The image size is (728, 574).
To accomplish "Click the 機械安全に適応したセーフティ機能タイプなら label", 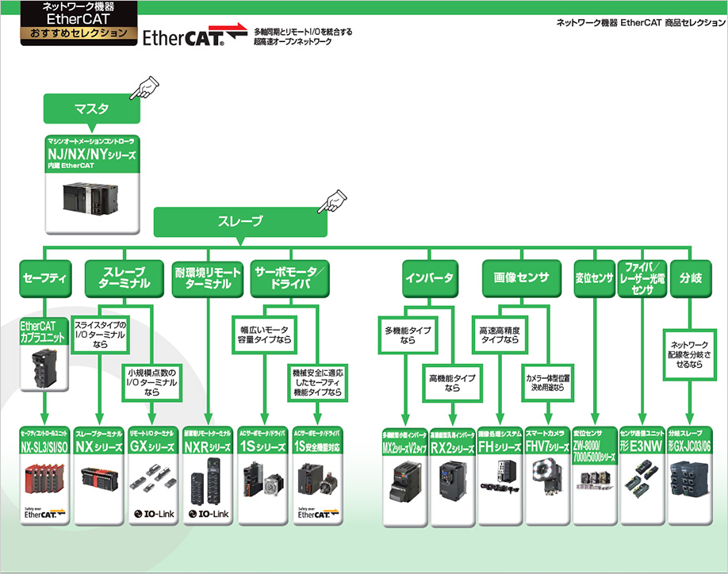I will pos(317,383).
